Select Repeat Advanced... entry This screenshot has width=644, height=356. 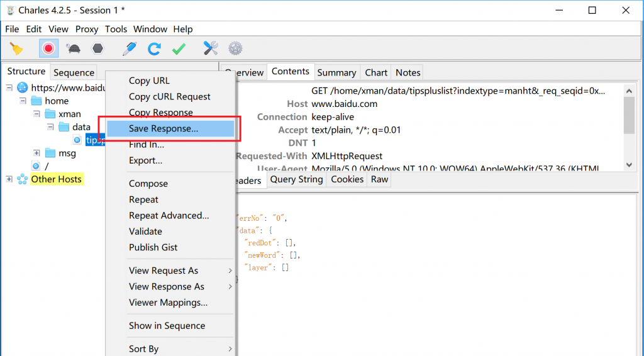tap(170, 216)
